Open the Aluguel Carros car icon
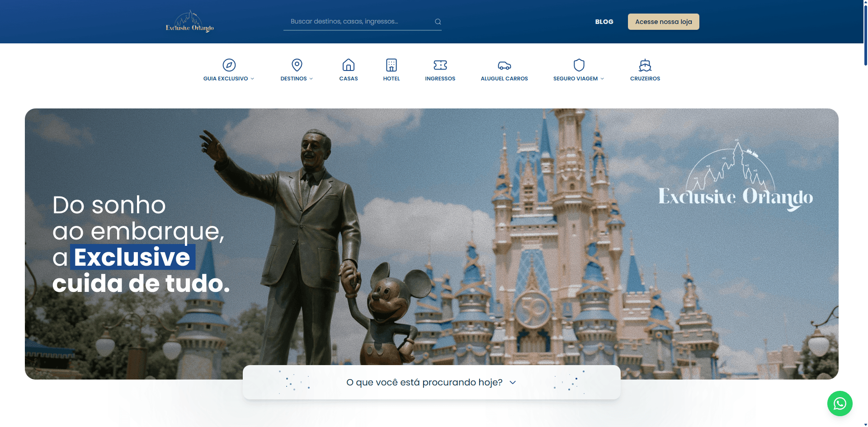 tap(504, 66)
